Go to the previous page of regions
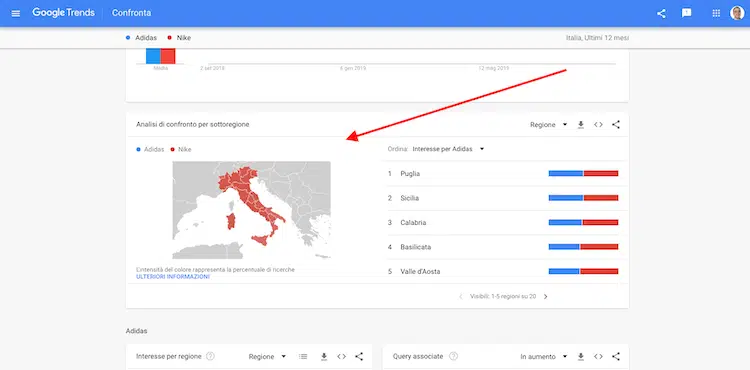Image resolution: width=750 pixels, height=370 pixels. (x=461, y=297)
